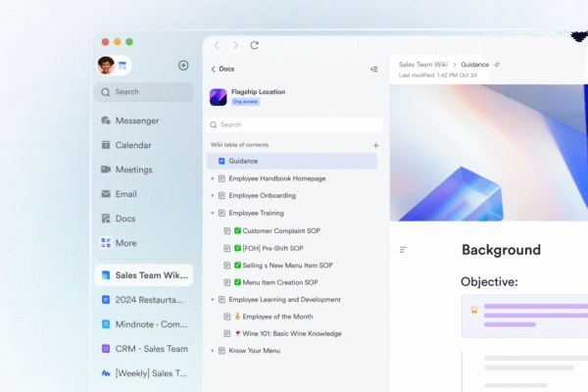Click the Guidance blue page icon
The height and width of the screenshot is (392, 588).
[221, 161]
